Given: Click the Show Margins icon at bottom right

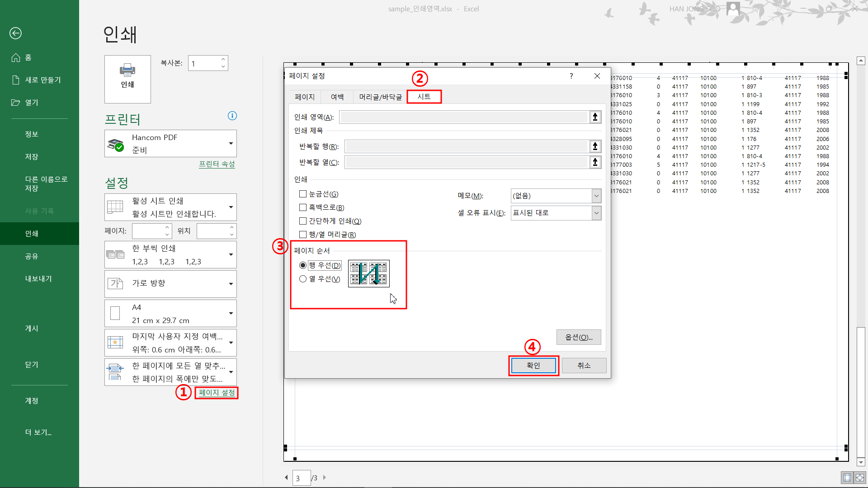Looking at the screenshot, I should click(x=847, y=477).
